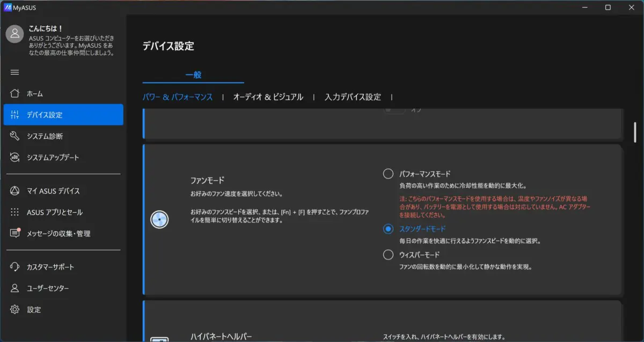Click the デバイス設定 page title
The height and width of the screenshot is (342, 644).
pos(169,46)
